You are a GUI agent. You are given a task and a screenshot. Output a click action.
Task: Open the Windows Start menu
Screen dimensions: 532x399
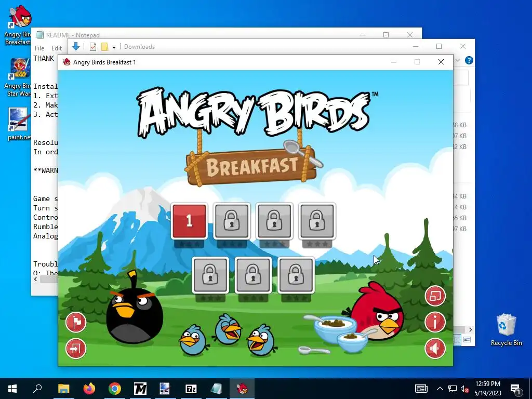coord(12,389)
